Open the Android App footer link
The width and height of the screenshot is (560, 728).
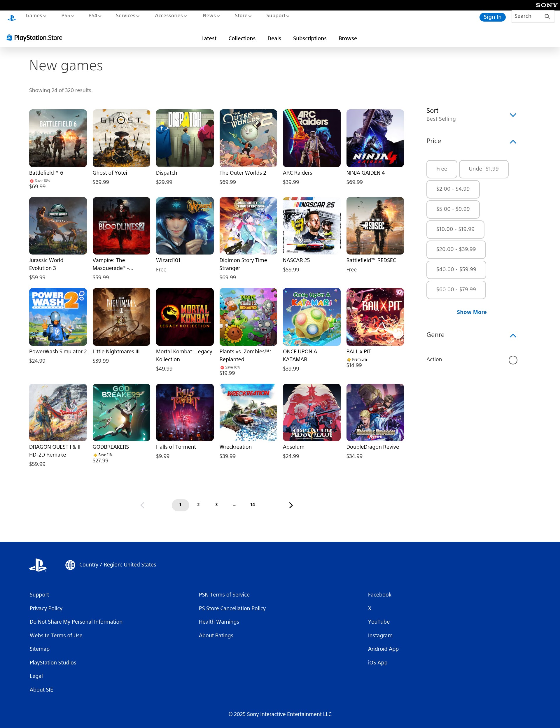pyautogui.click(x=383, y=649)
